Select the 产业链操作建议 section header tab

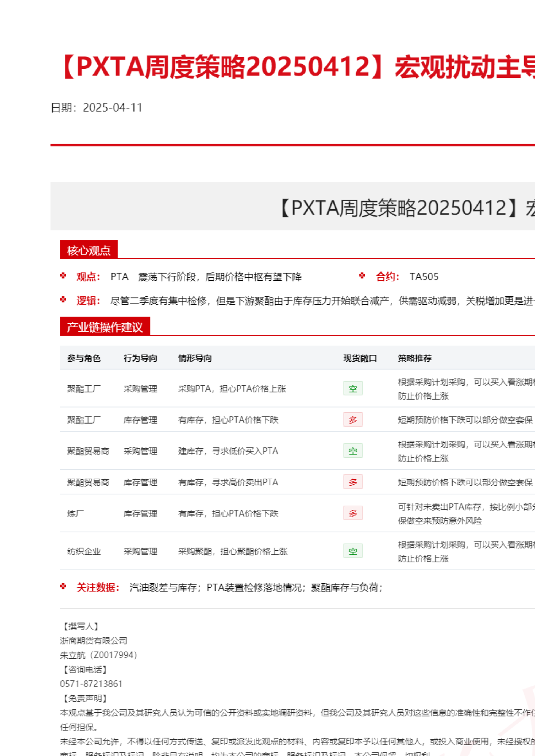point(105,327)
